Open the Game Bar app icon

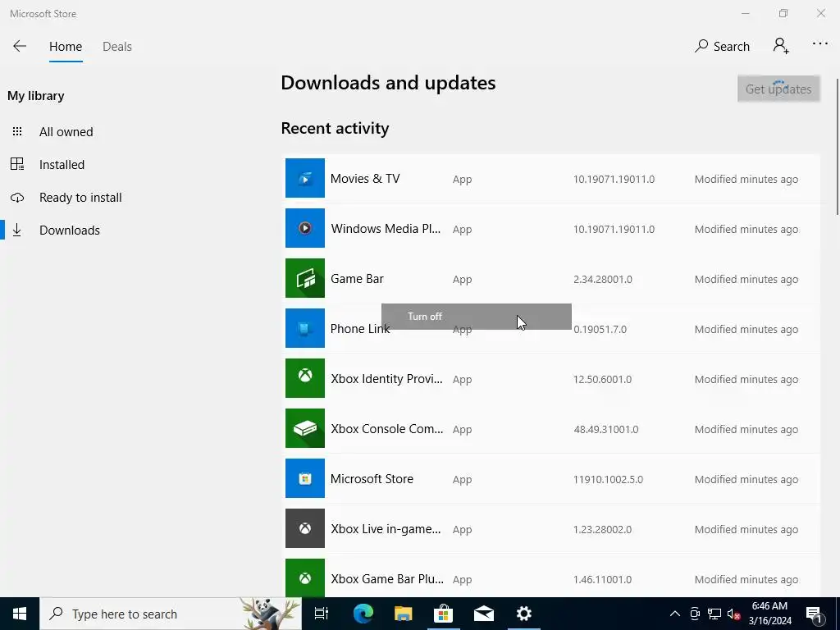pos(305,278)
